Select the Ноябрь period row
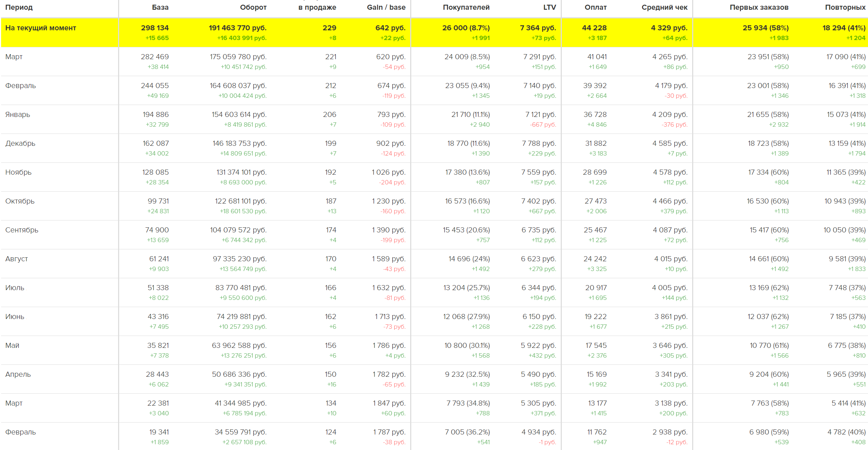The image size is (868, 450). tap(18, 172)
